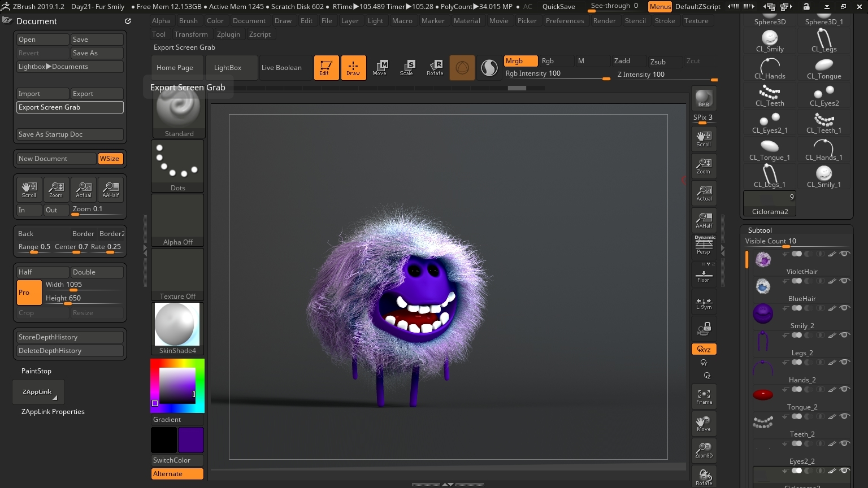Expand the Subtool panel header
The image size is (868, 488).
point(760,230)
